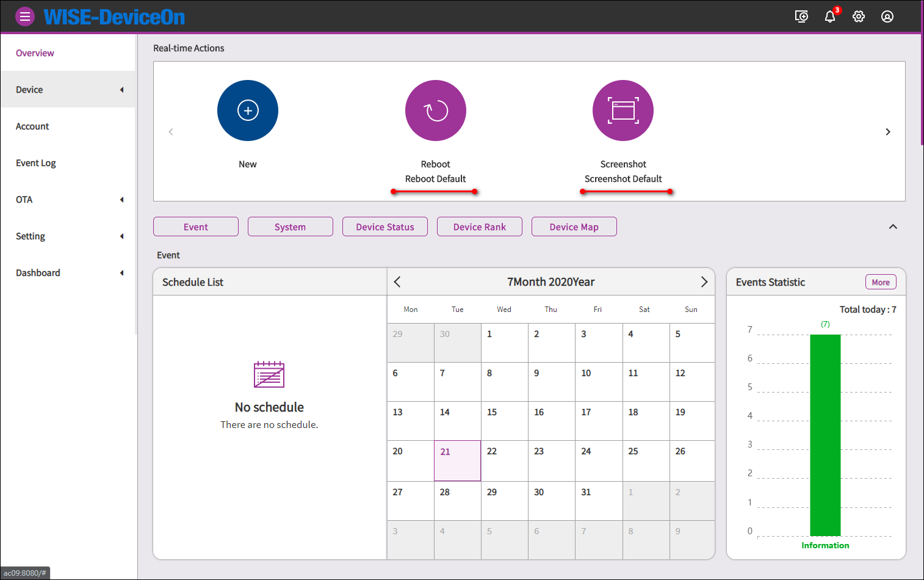Open the user profile icon
The image size is (924, 580).
point(887,16)
